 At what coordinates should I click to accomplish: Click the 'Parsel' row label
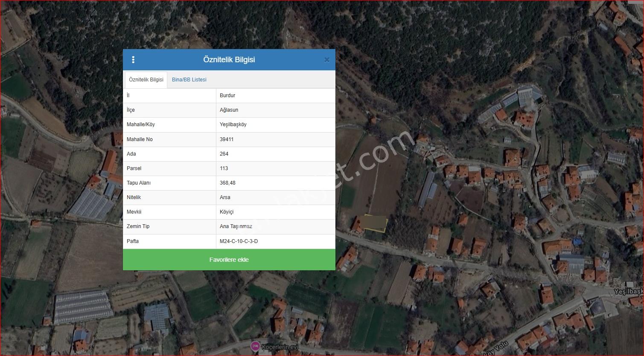[x=134, y=168]
